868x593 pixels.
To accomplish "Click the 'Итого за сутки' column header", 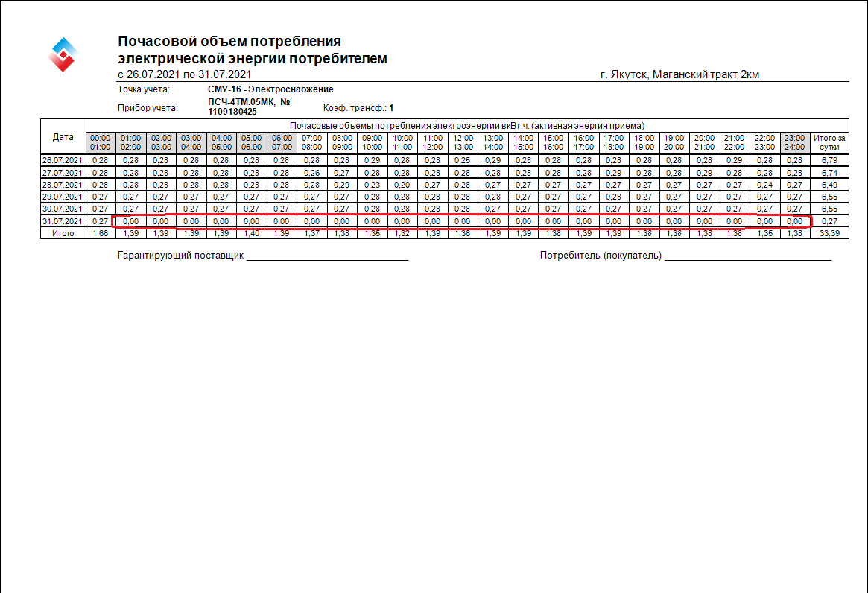I will (829, 143).
